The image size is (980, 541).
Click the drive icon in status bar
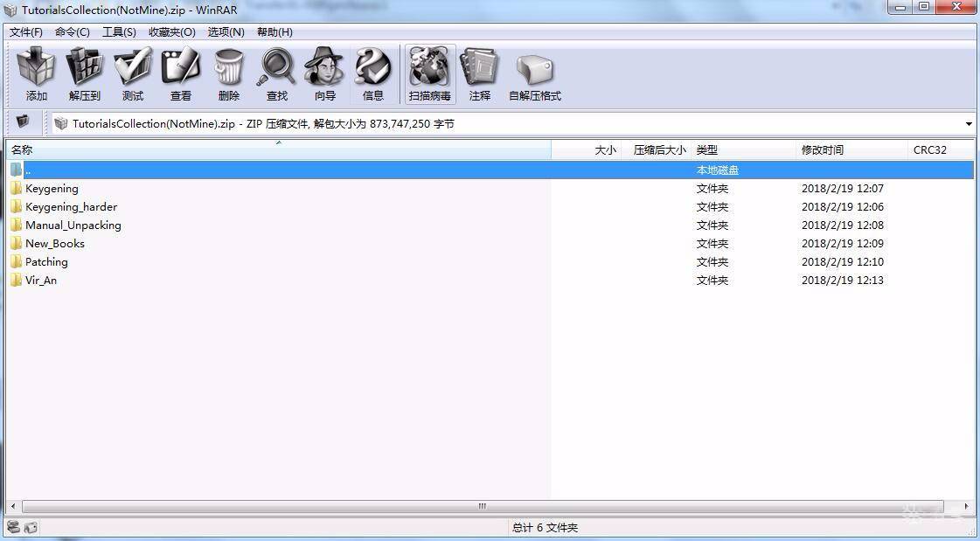tap(13, 527)
